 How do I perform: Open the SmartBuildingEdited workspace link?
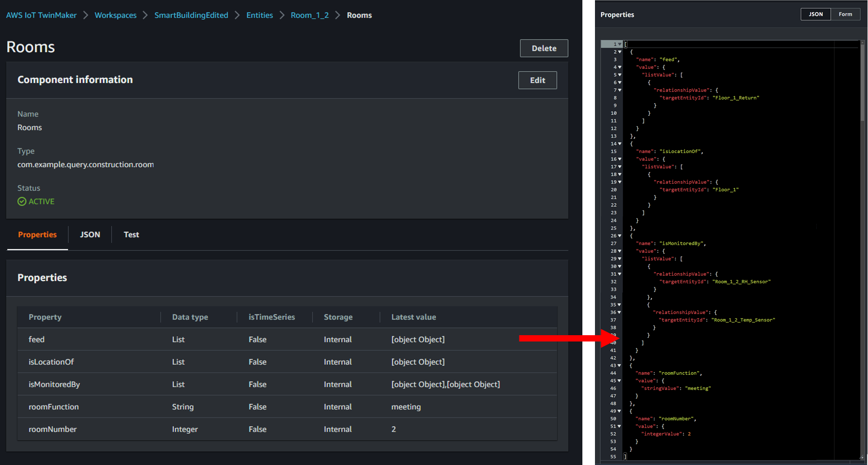click(x=191, y=15)
